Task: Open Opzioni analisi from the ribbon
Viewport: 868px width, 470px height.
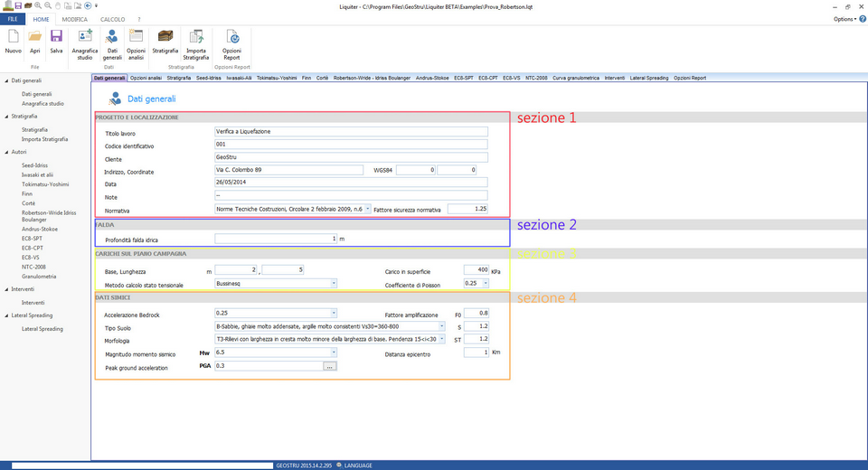Action: coord(136,41)
